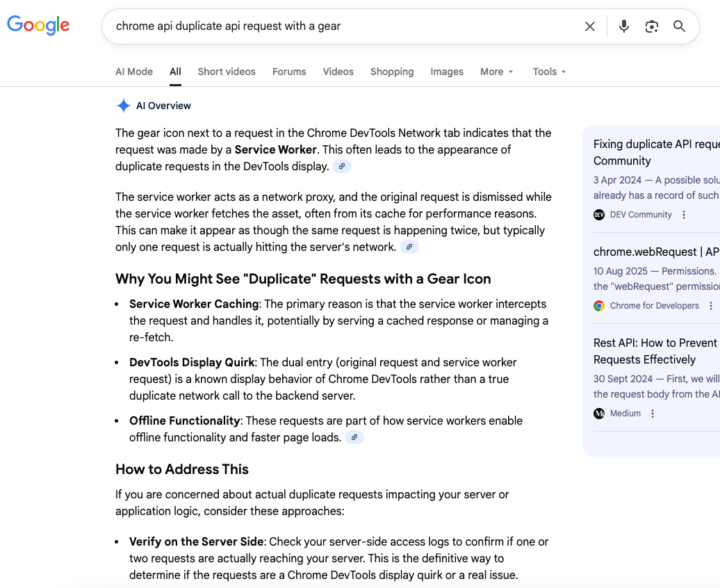Click into the search query field
The width and height of the screenshot is (720, 588).
[x=341, y=26]
